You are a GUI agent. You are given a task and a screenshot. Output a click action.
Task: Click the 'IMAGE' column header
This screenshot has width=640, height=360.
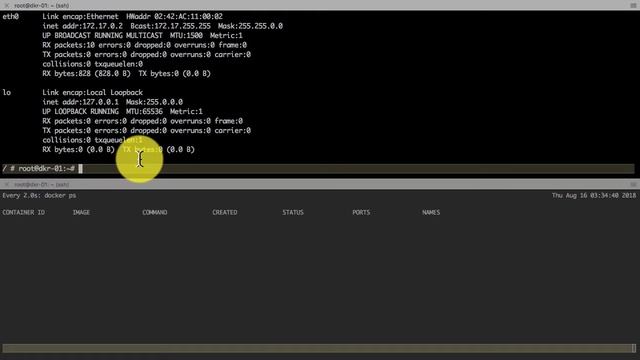pyautogui.click(x=81, y=212)
